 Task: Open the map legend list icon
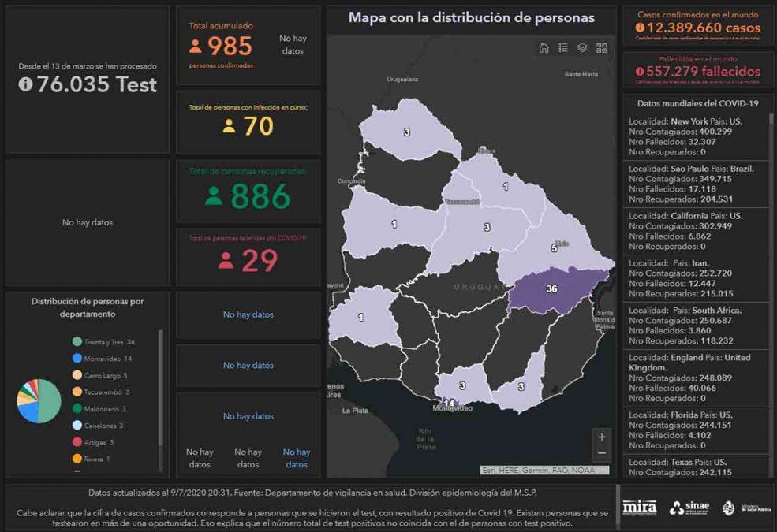(563, 47)
